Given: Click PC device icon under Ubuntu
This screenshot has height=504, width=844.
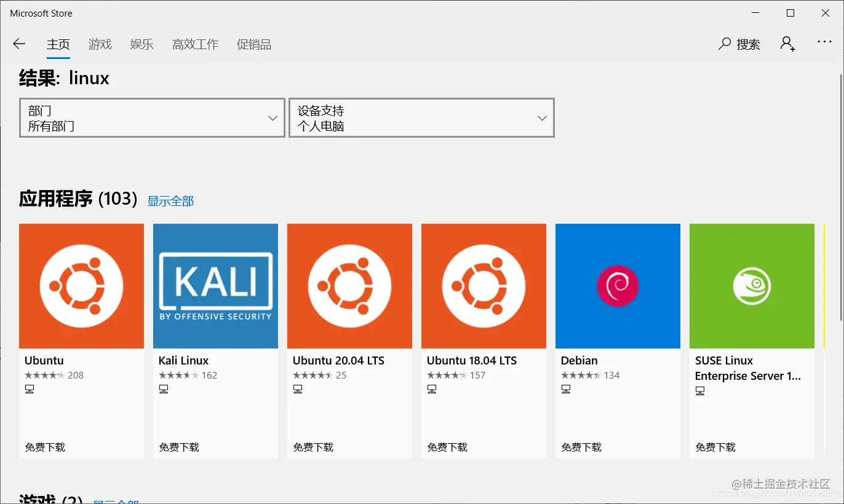Looking at the screenshot, I should [30, 389].
